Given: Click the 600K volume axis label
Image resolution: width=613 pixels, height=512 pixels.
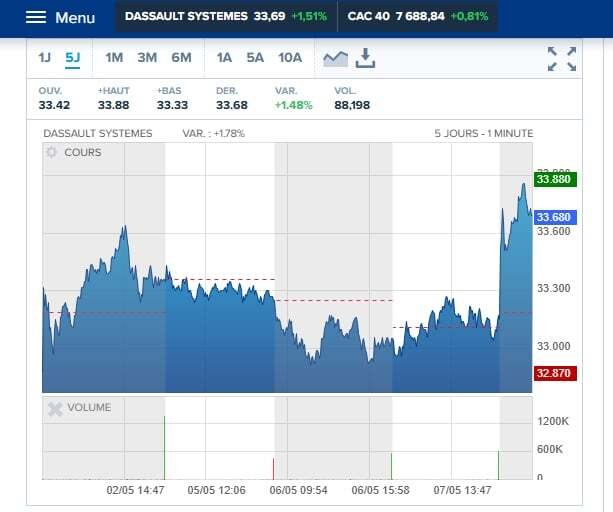Looking at the screenshot, I should [550, 449].
